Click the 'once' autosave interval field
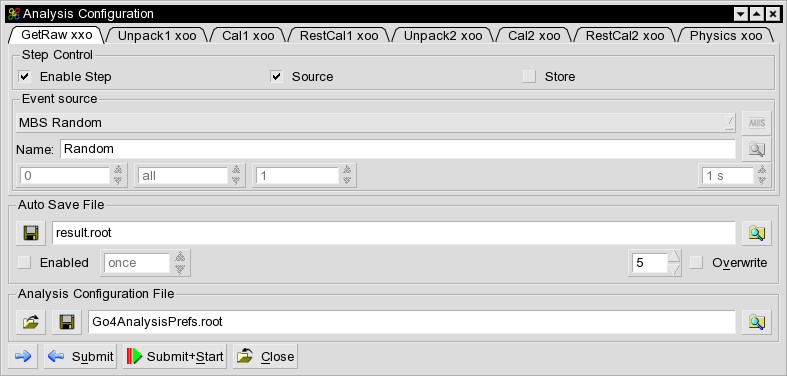787x376 pixels. pyautogui.click(x=137, y=263)
